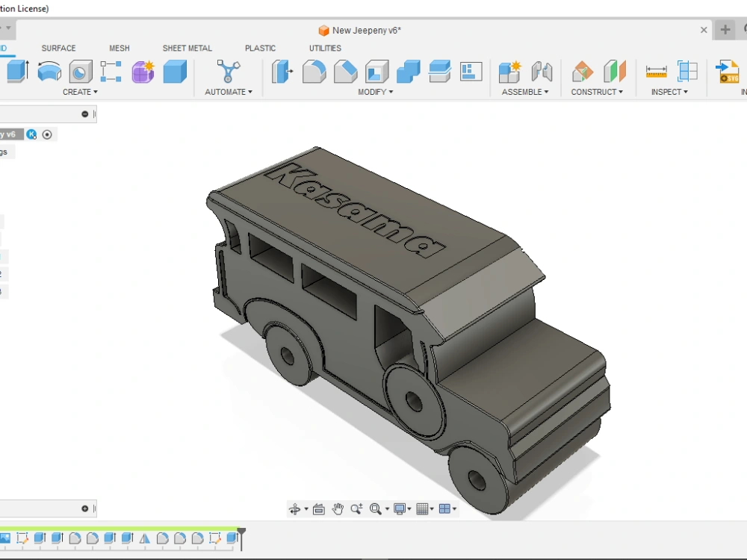This screenshot has width=747, height=560.
Task: Click the Automated Modeling icon
Action: tap(228, 72)
